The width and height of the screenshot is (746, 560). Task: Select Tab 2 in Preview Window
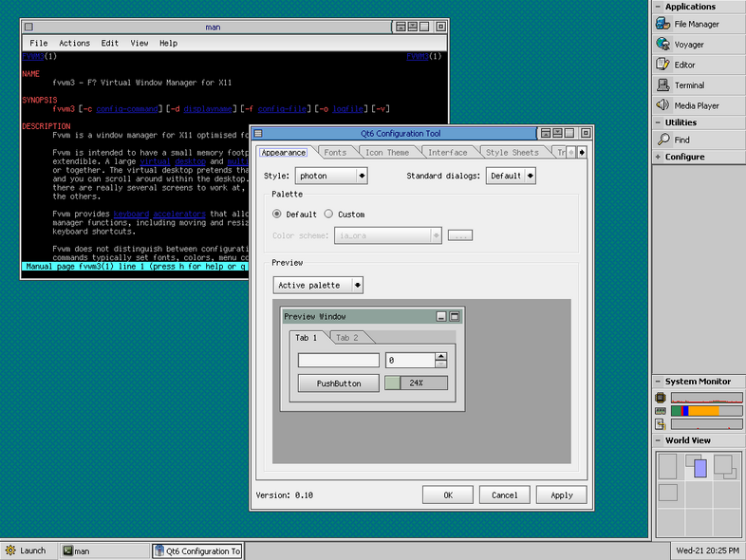347,337
